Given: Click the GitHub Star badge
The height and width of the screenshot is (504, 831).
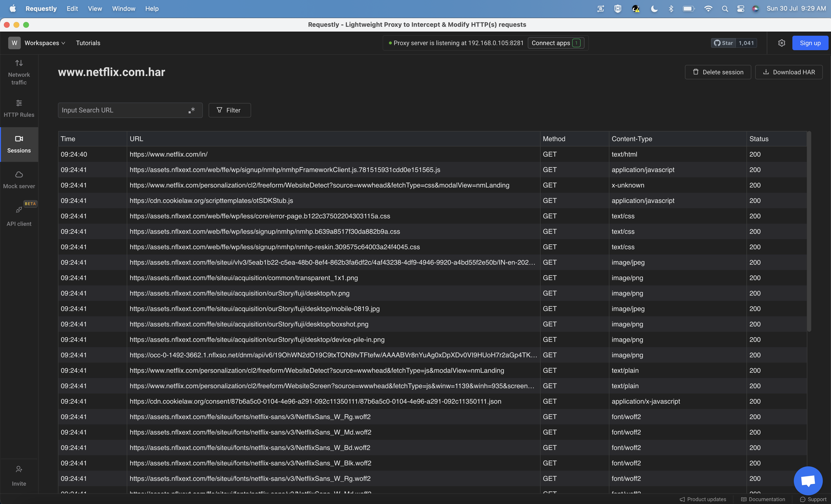Looking at the screenshot, I should coord(734,43).
